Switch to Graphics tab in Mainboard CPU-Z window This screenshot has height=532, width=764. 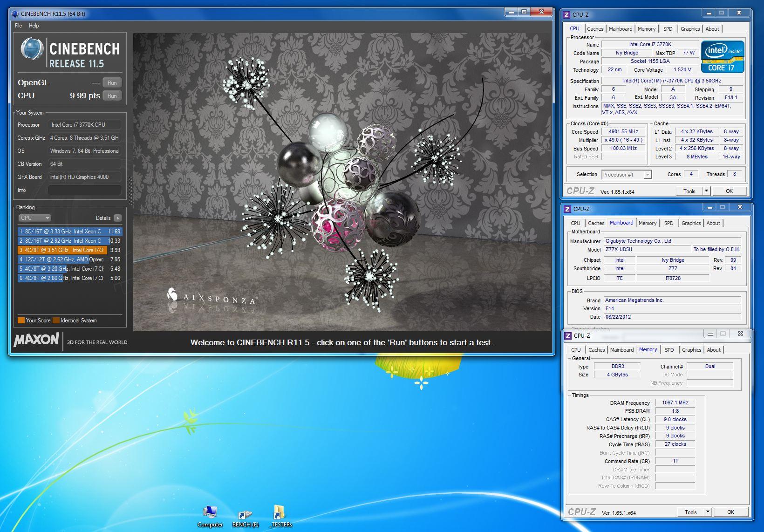(x=691, y=223)
